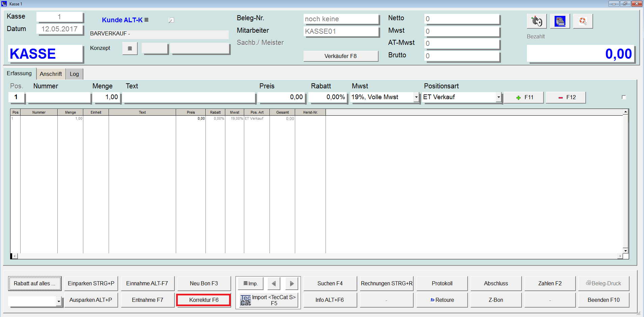Click the Kasse number field

pyautogui.click(x=59, y=17)
